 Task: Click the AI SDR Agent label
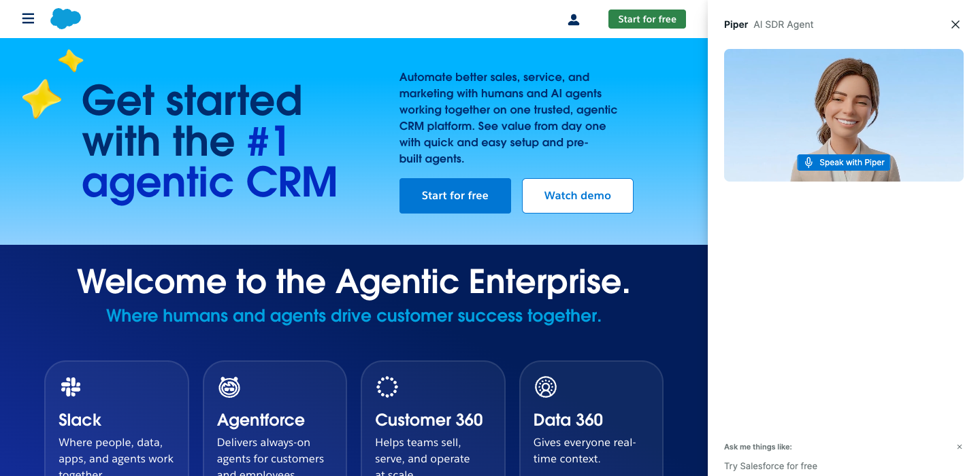783,24
